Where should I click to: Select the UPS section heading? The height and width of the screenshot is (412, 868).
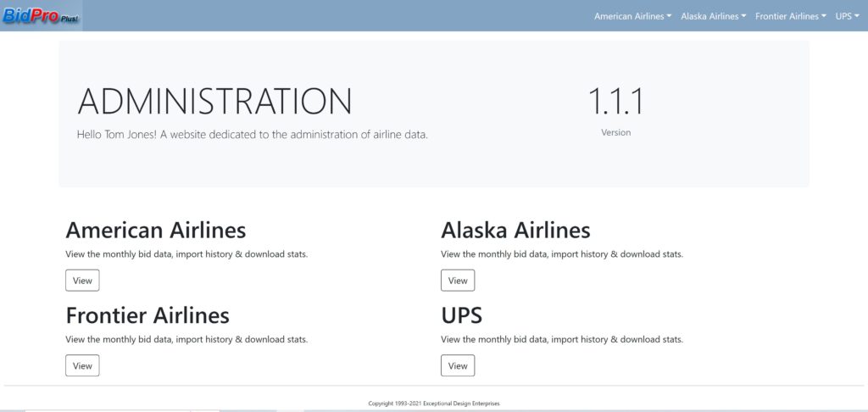click(x=462, y=315)
